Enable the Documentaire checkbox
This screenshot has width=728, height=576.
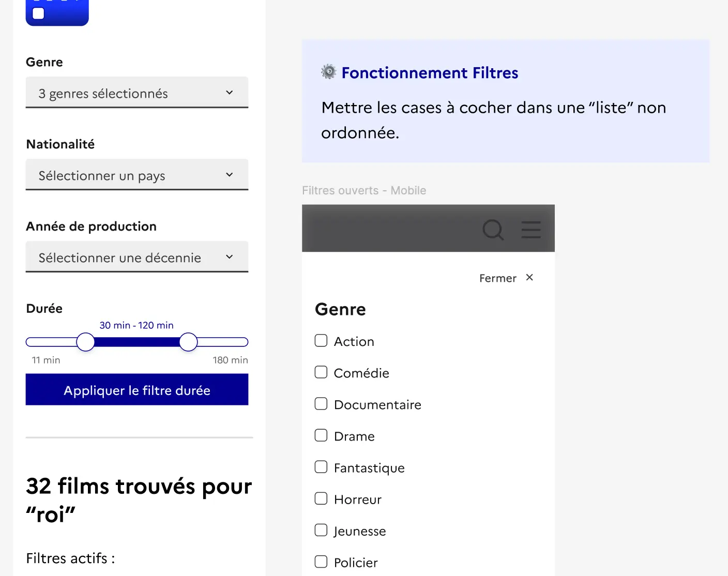321,404
